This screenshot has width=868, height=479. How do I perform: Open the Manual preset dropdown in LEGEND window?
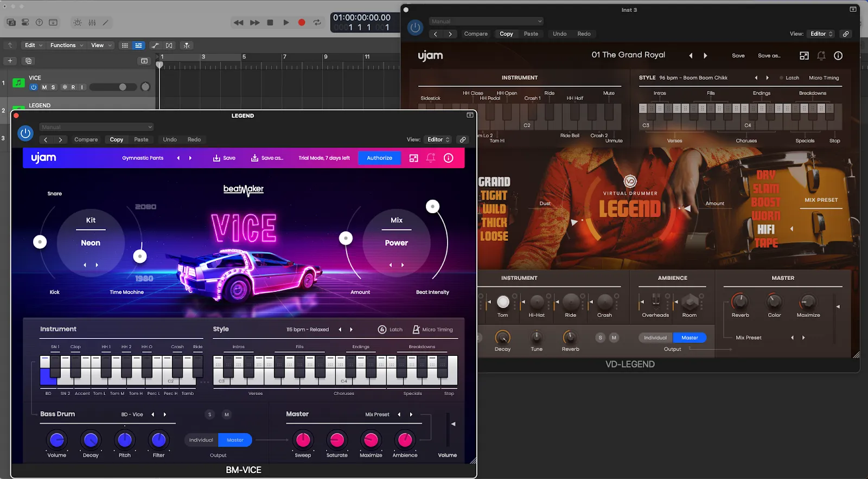[97, 127]
